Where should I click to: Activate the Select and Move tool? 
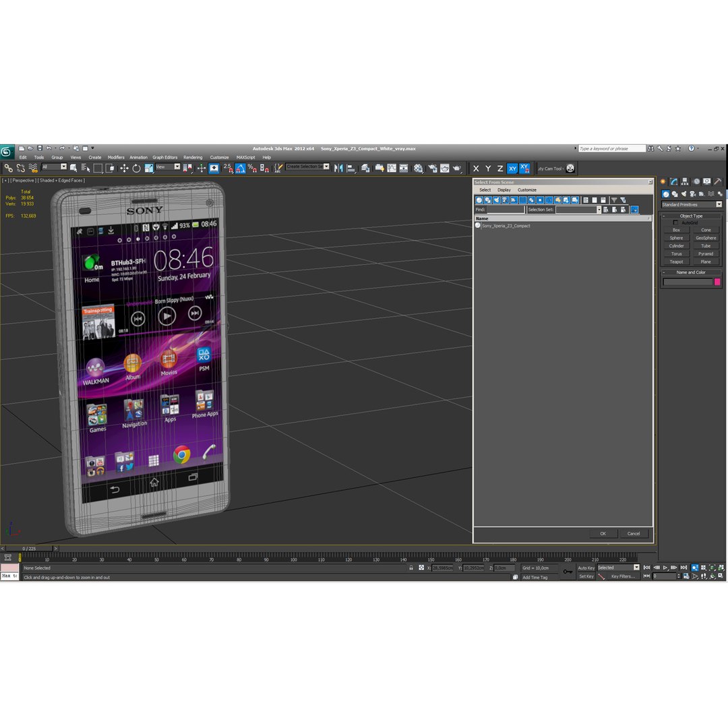click(x=124, y=169)
